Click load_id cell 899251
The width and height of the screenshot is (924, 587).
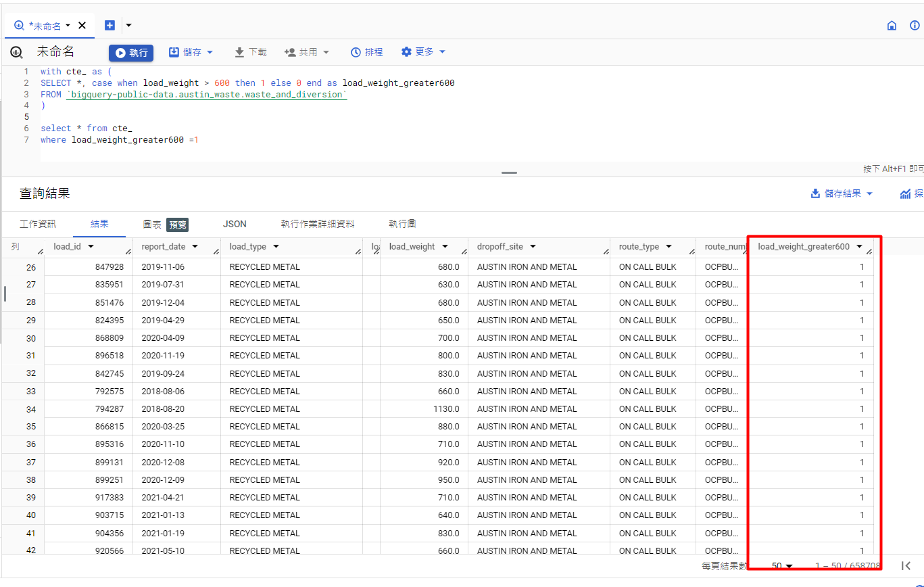[110, 480]
